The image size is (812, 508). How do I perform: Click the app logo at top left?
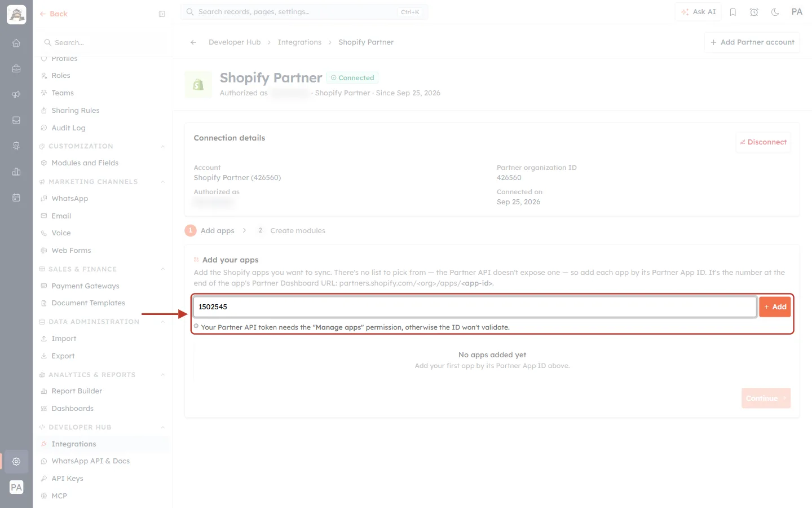[x=16, y=15]
